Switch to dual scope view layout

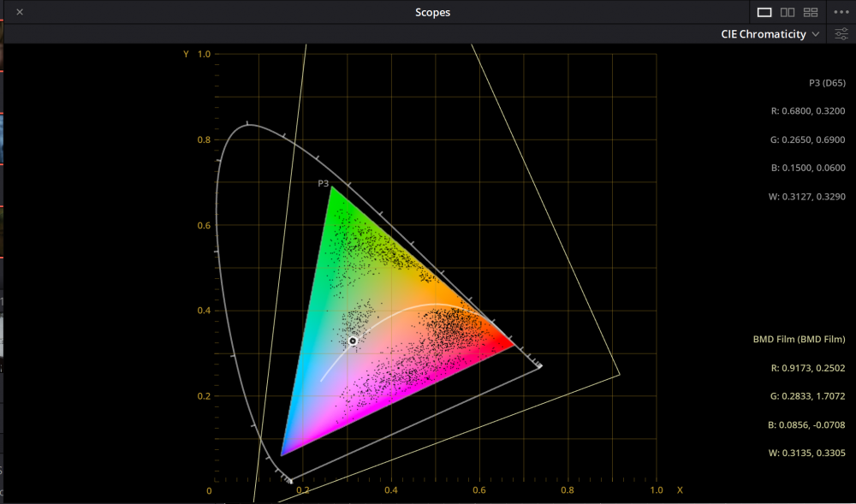788,12
